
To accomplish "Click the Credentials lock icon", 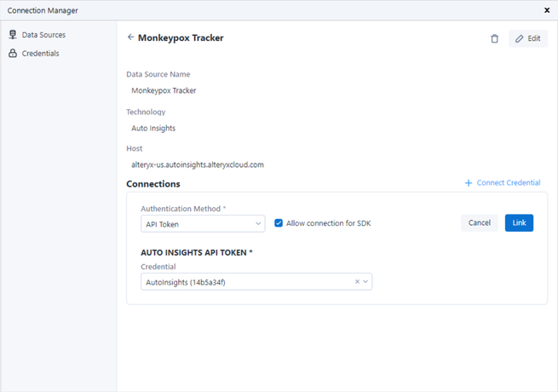I will coord(13,53).
